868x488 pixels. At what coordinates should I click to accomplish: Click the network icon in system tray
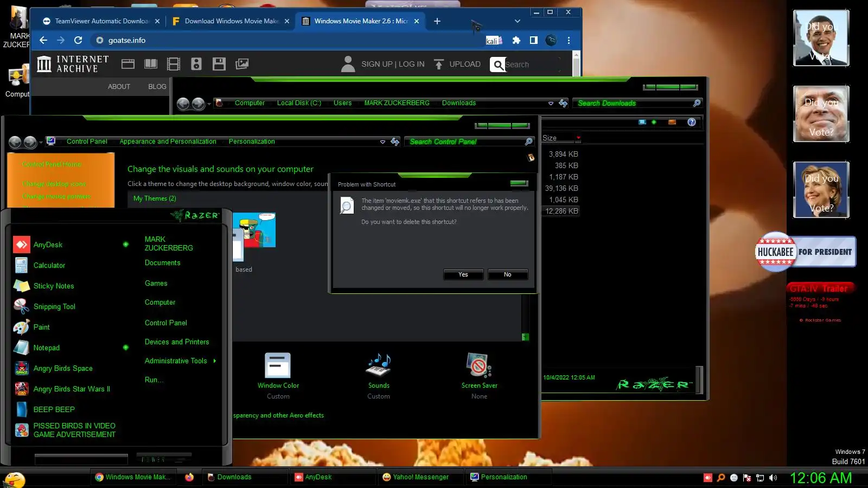(760, 478)
